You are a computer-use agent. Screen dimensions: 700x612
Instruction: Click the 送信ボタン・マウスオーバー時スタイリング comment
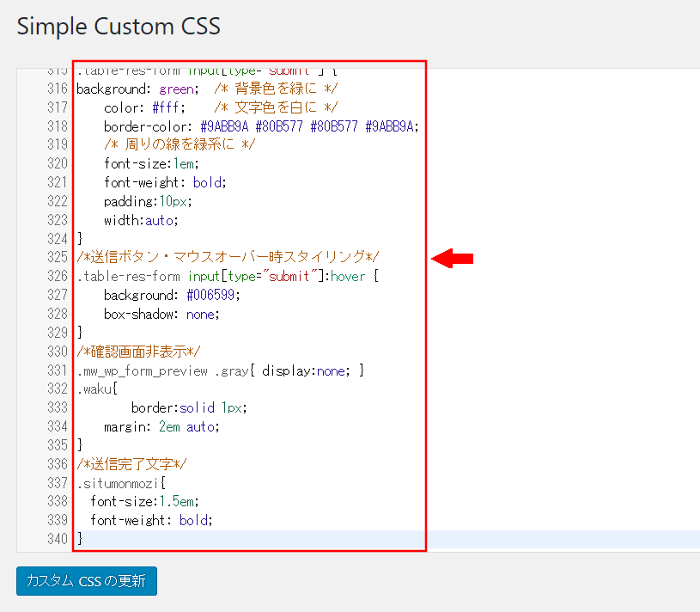pos(228,257)
